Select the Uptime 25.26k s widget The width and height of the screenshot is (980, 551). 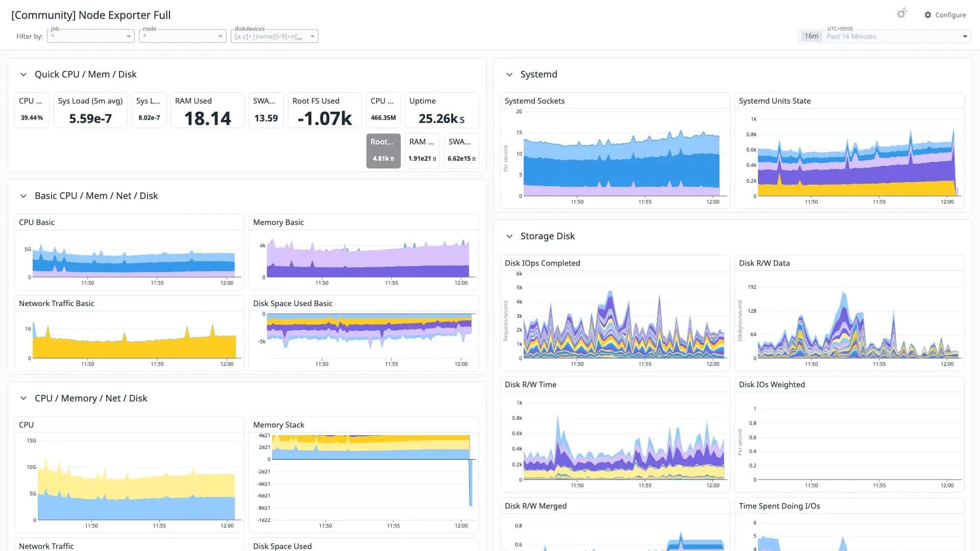(x=442, y=110)
